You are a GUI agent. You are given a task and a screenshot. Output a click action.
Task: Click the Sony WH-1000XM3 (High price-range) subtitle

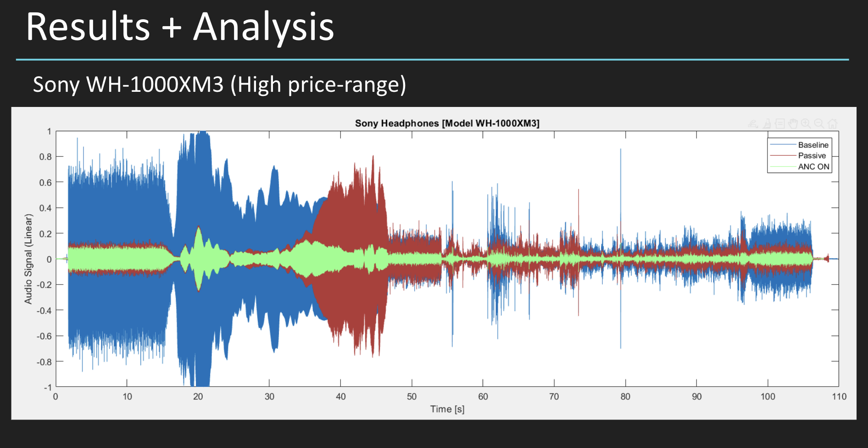219,85
